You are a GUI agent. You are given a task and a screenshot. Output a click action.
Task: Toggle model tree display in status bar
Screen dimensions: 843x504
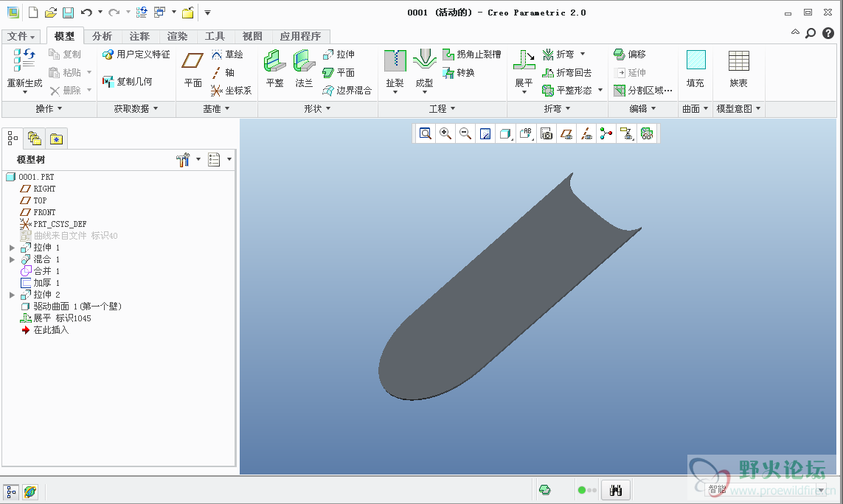pyautogui.click(x=11, y=491)
